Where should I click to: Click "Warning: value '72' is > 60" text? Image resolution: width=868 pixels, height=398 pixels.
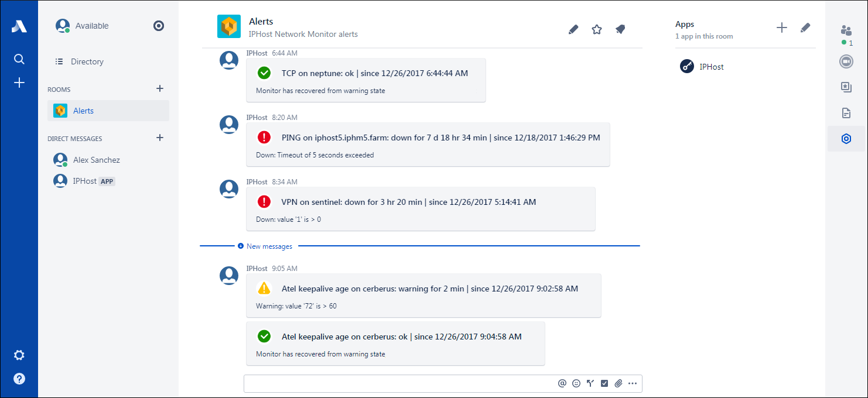[x=296, y=306]
